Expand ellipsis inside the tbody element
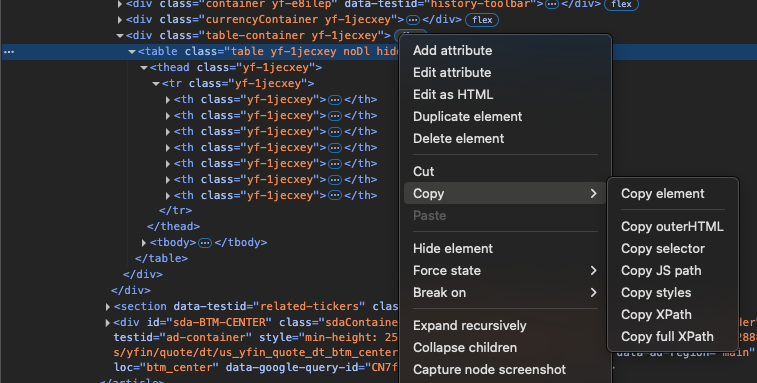Screen dimensions: 757x383 coord(205,242)
